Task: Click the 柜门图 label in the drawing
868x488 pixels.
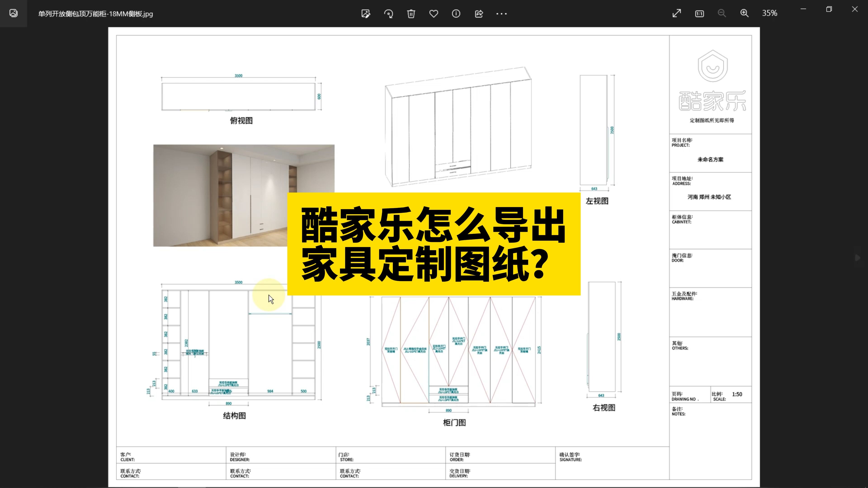Action: 454,423
